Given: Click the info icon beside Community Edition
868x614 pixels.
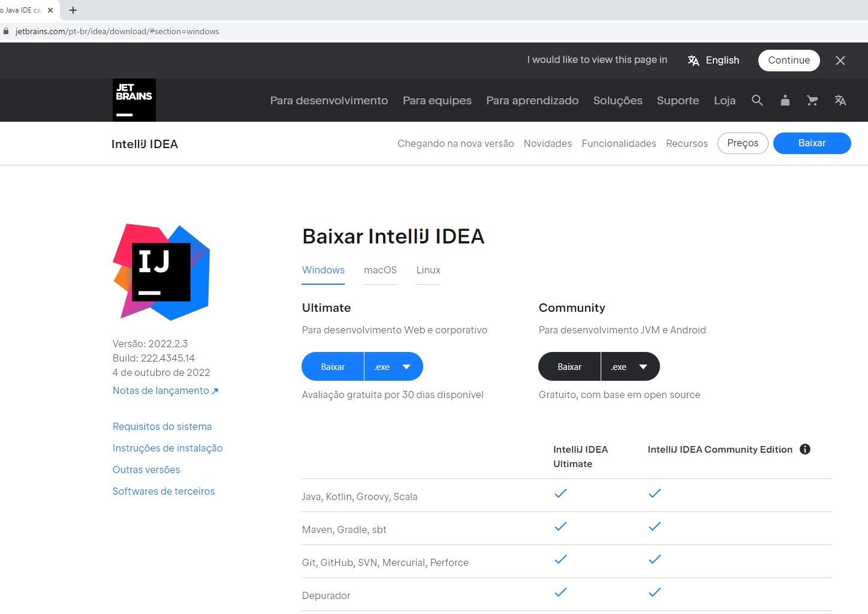Looking at the screenshot, I should 805,449.
